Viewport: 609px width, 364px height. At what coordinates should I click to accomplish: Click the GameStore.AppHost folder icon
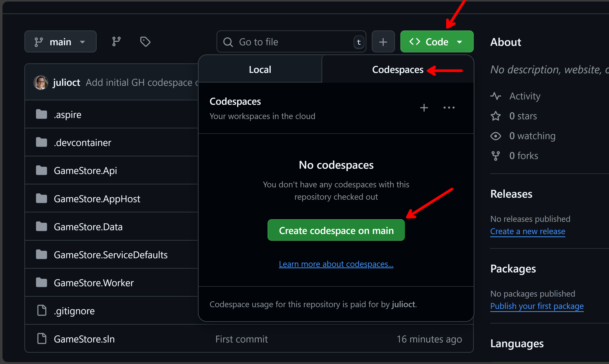pos(41,198)
